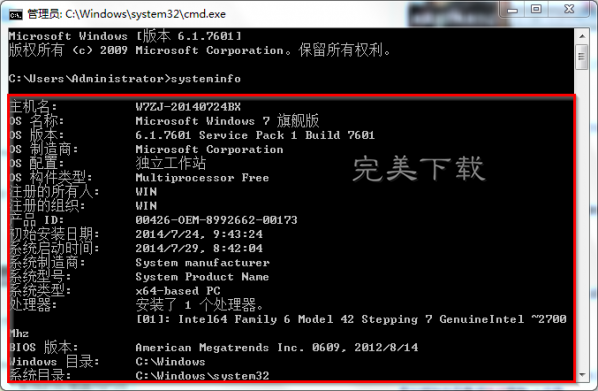Click Intel64 Family 6 Model 42 line
The height and width of the screenshot is (391, 598).
[x=351, y=319]
